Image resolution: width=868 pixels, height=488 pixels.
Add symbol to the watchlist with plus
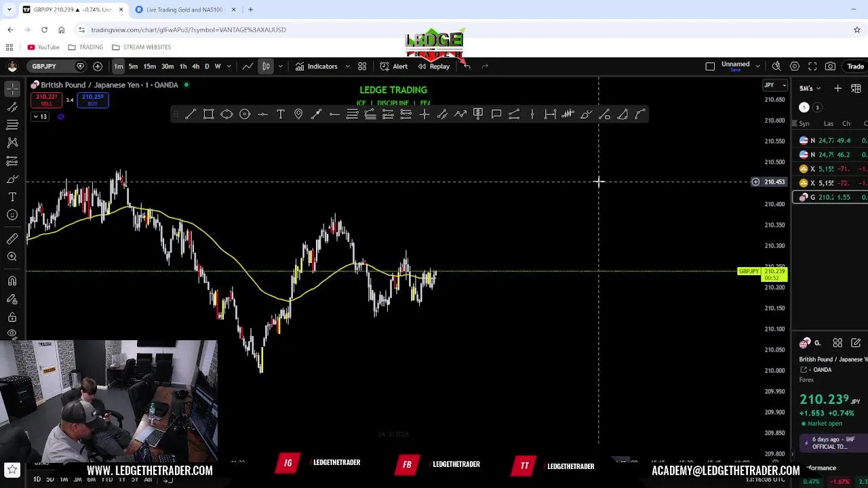point(837,89)
